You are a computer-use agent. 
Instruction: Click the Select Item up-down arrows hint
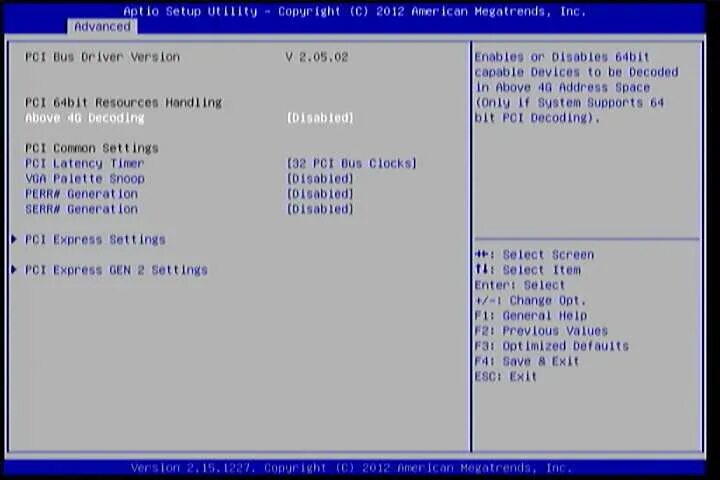pyautogui.click(x=528, y=270)
